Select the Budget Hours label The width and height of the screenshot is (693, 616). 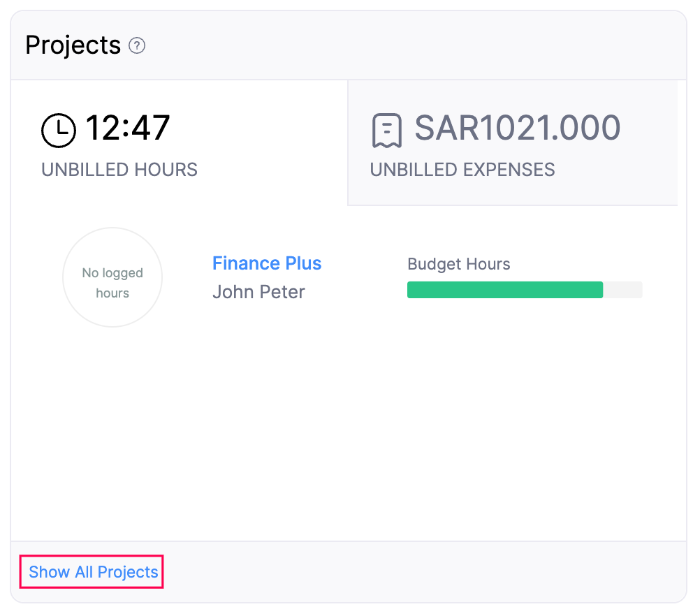pos(458,264)
